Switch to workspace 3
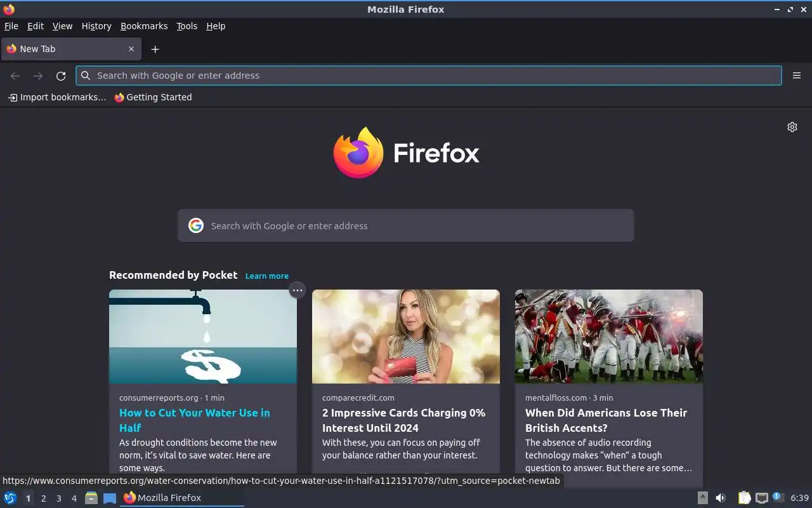Viewport: 812px width, 508px height. (x=58, y=498)
